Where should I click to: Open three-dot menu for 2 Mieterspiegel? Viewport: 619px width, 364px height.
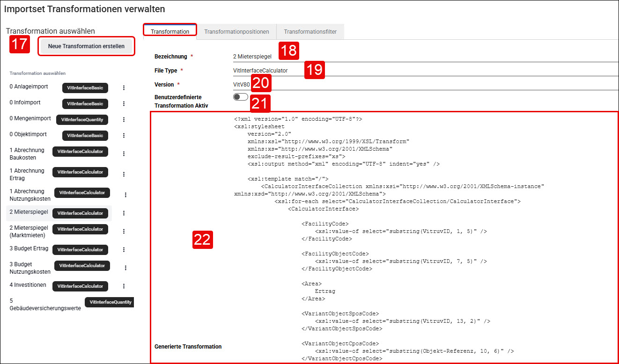click(x=124, y=213)
